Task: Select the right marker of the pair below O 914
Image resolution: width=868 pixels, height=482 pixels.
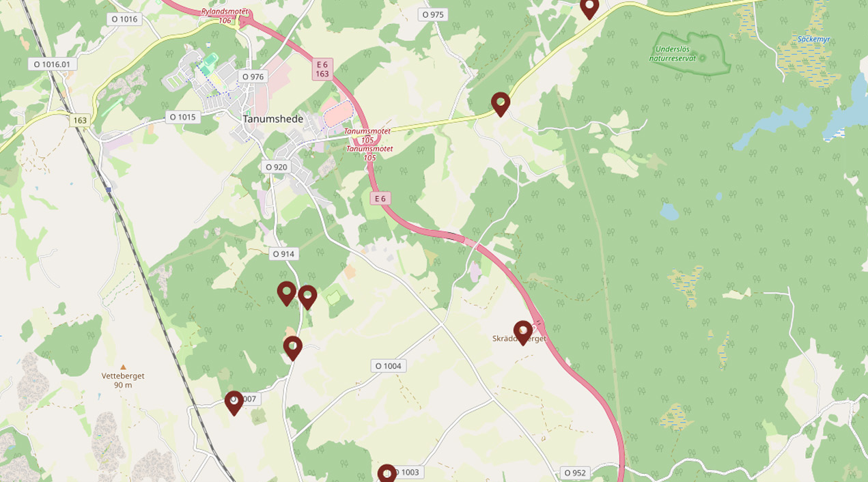Action: (307, 298)
